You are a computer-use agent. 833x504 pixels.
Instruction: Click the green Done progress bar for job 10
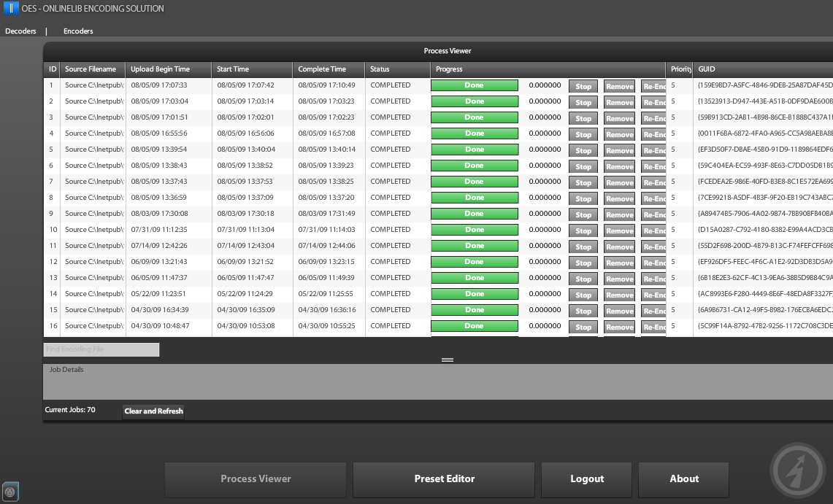pos(475,230)
